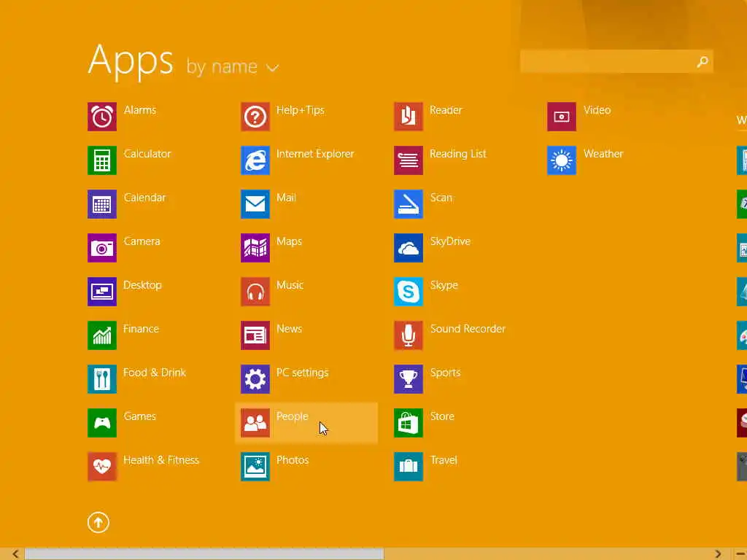Click the 'Maps' label text

coord(289,241)
